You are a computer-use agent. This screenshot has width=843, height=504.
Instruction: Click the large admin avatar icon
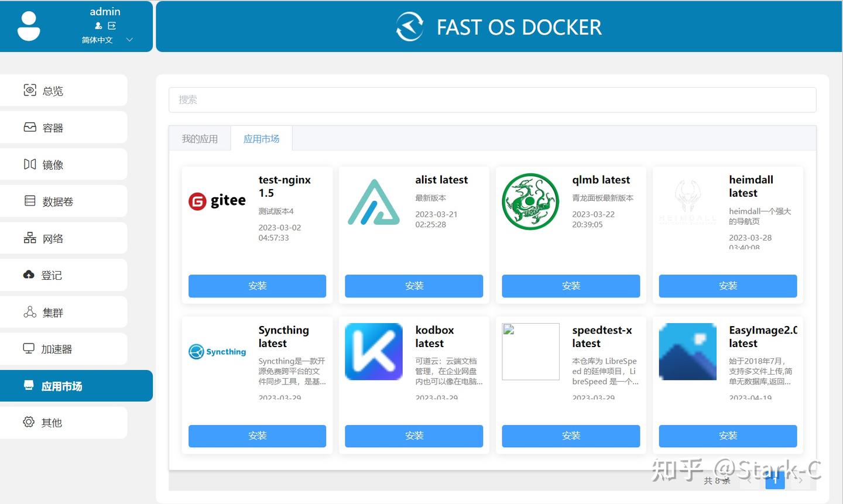tap(29, 26)
